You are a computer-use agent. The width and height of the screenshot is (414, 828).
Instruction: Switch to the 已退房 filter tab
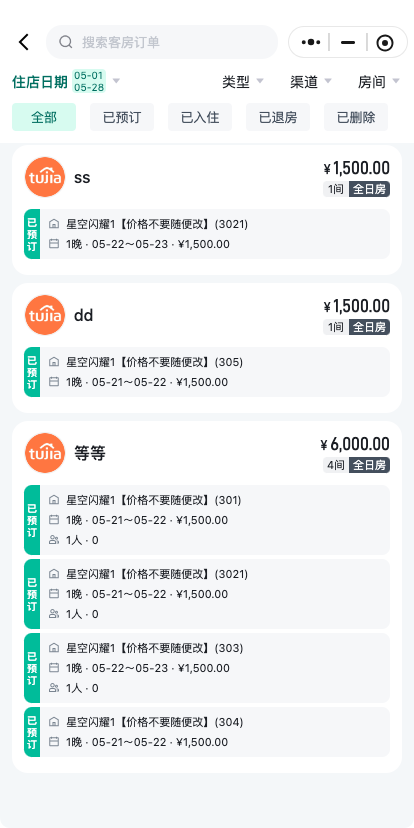[278, 117]
